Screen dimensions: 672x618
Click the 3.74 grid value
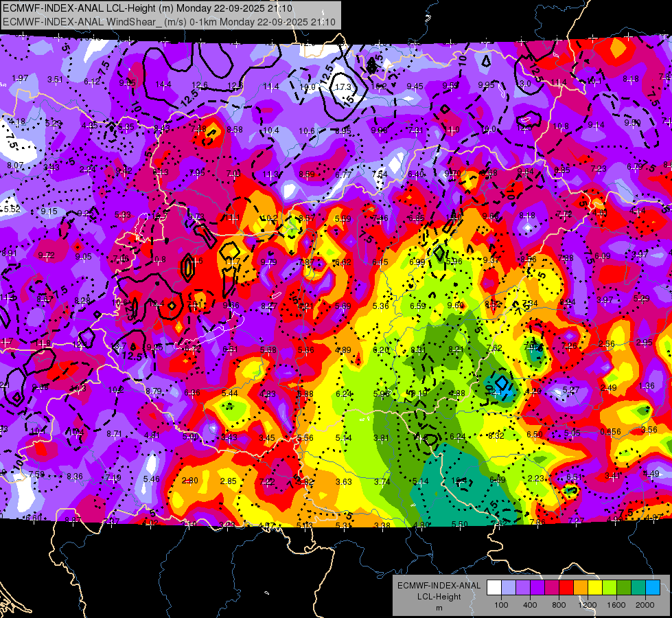pos(382,481)
